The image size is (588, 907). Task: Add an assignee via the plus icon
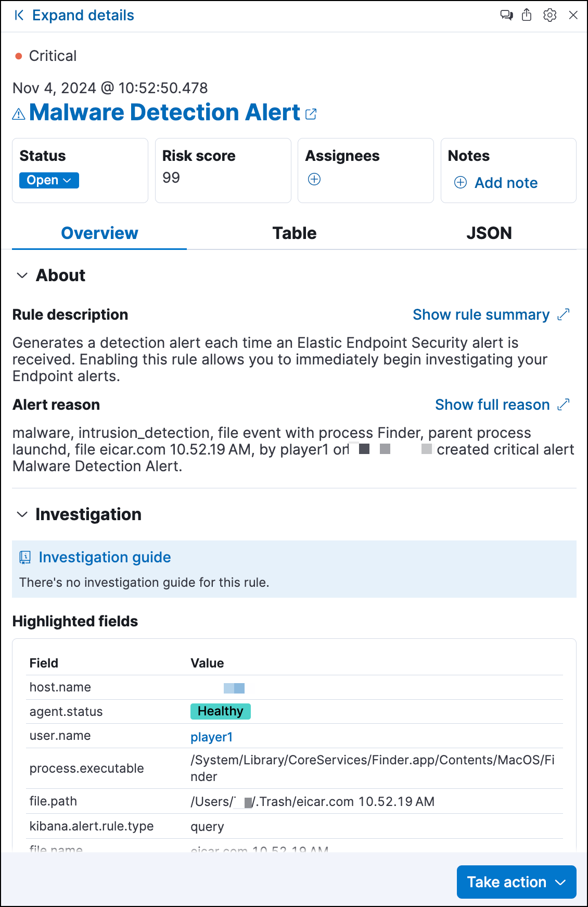[x=314, y=180]
